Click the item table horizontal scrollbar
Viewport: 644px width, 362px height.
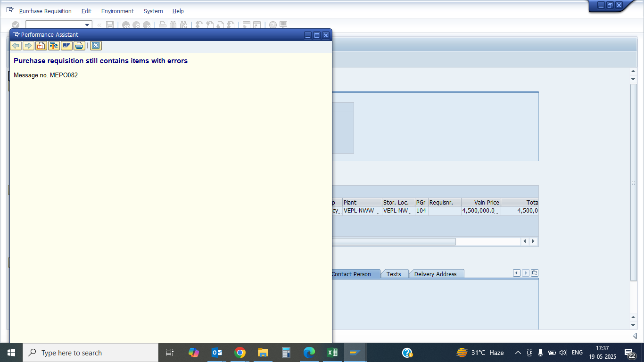394,241
